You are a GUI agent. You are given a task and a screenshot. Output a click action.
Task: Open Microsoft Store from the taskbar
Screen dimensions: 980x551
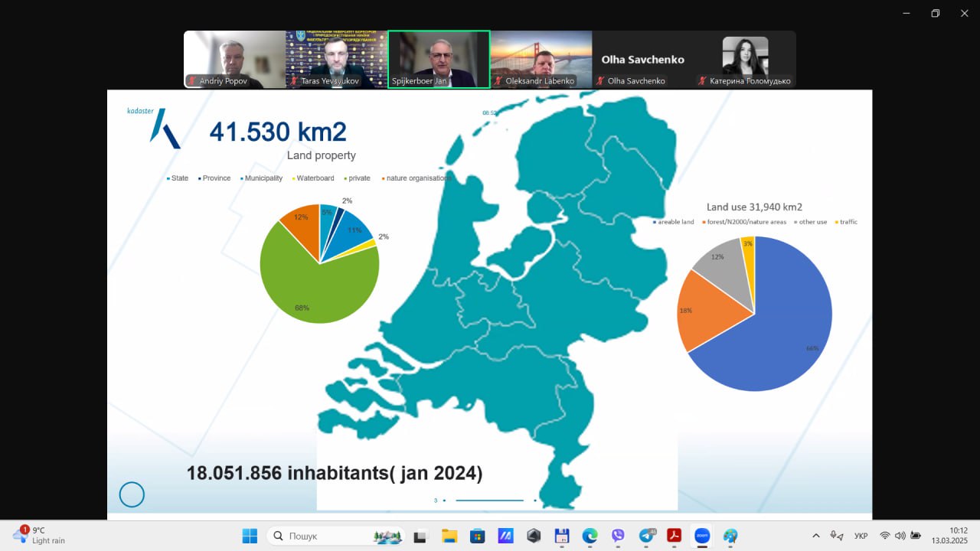pos(477,536)
